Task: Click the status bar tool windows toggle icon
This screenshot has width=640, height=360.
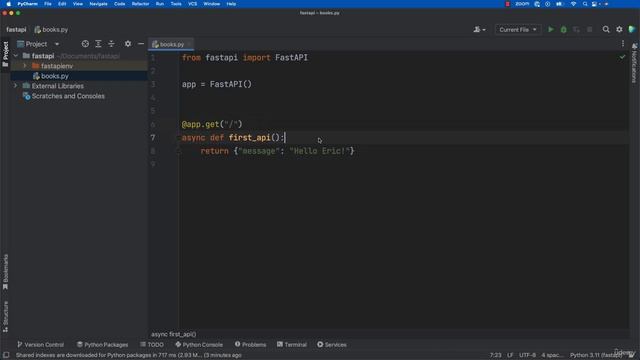Action: [6, 355]
